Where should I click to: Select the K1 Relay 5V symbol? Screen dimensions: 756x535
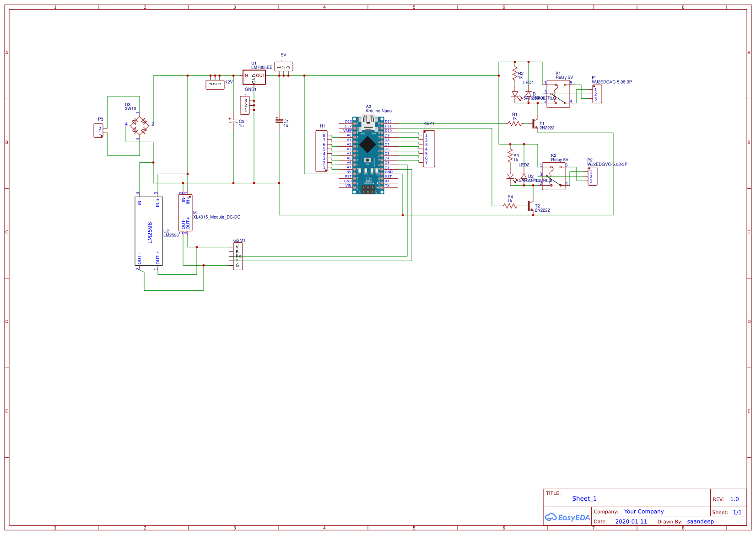[558, 94]
